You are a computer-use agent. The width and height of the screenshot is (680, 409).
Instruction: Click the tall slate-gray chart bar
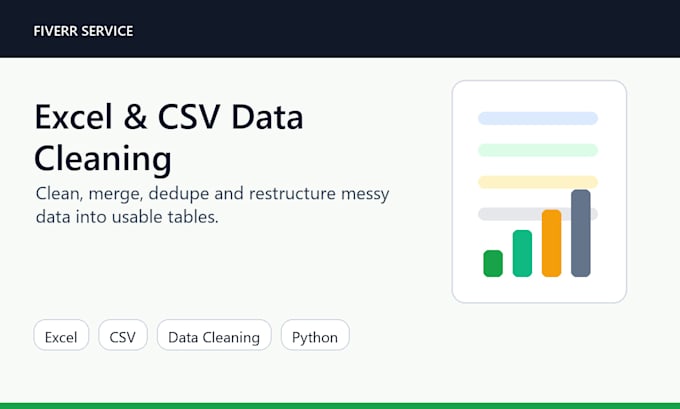pos(581,233)
